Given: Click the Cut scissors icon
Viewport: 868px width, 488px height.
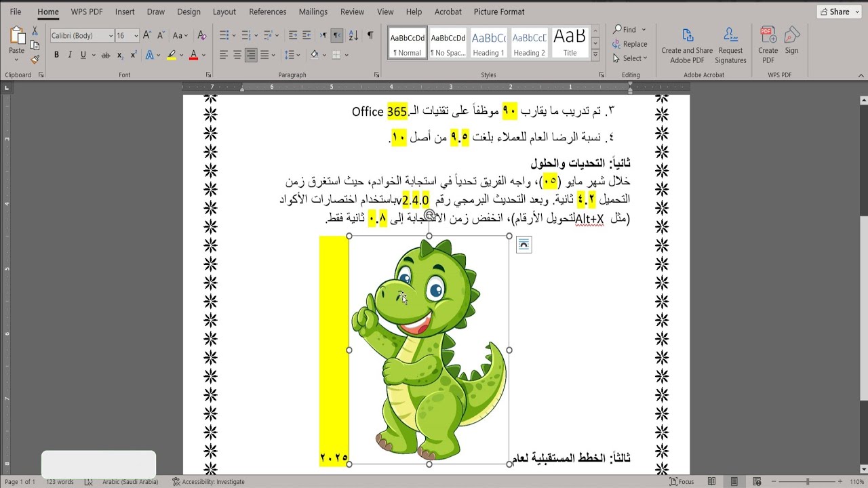Looking at the screenshot, I should tap(35, 31).
